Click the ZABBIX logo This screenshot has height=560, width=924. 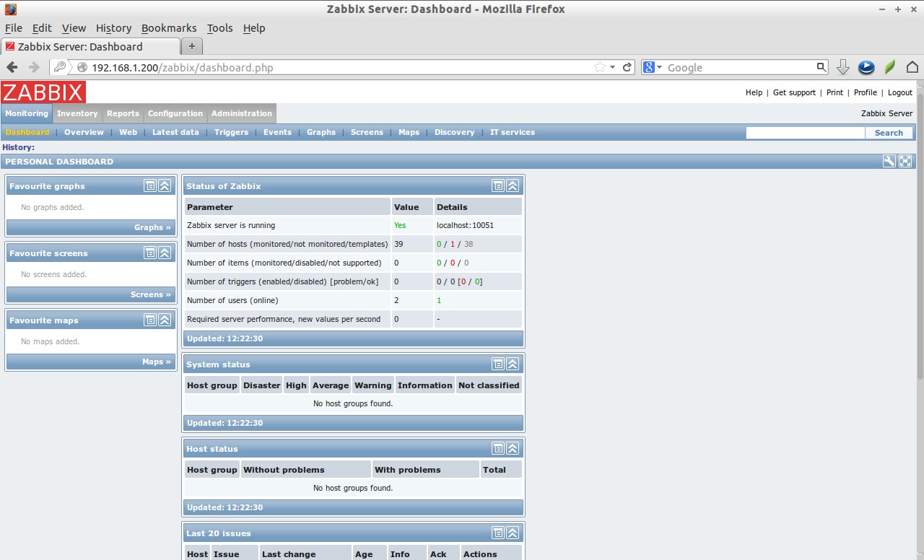tap(43, 92)
